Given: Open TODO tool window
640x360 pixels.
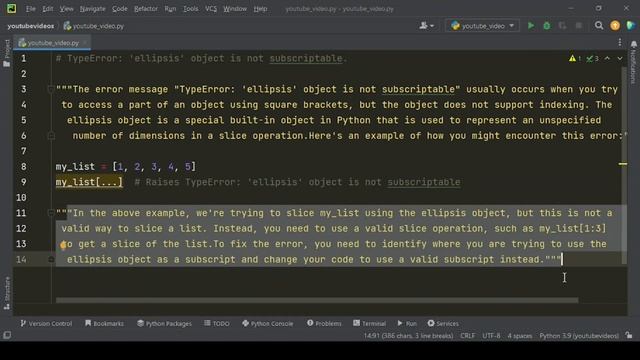Looking at the screenshot, I should coord(217,323).
